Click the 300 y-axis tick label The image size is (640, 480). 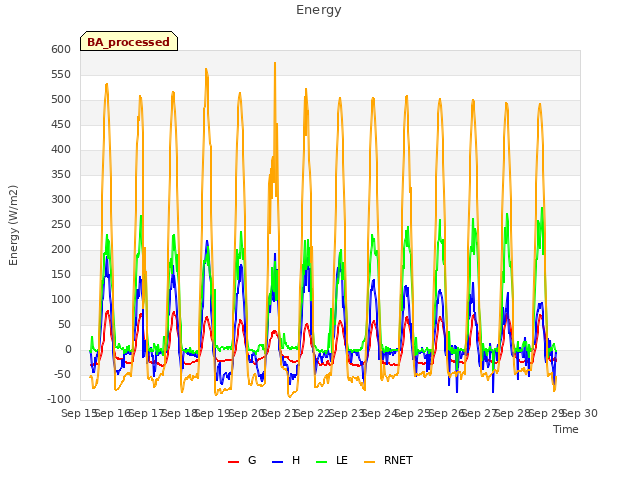pos(61,200)
